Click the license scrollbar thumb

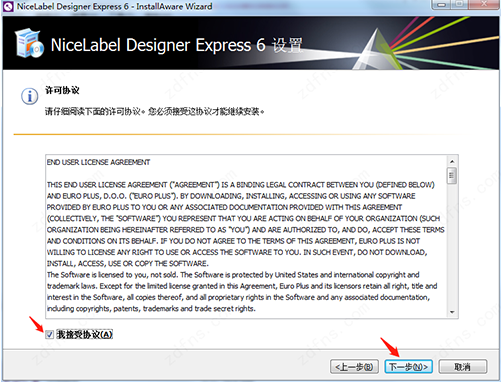click(452, 176)
